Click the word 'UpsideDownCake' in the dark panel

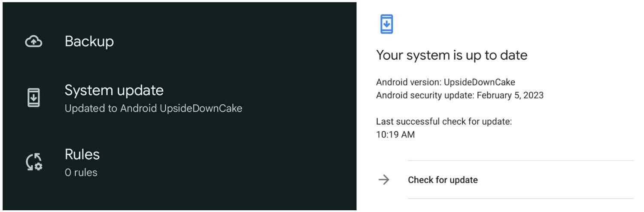tap(201, 109)
